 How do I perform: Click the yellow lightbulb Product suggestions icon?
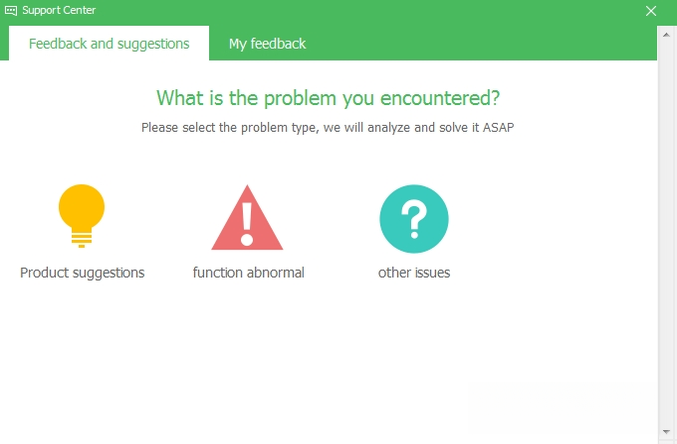click(82, 216)
